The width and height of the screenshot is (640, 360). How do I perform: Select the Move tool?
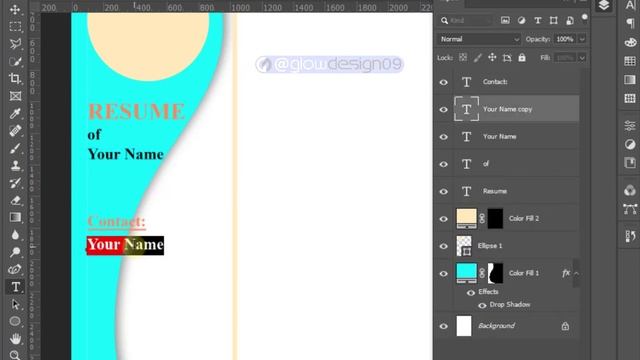coord(15,9)
